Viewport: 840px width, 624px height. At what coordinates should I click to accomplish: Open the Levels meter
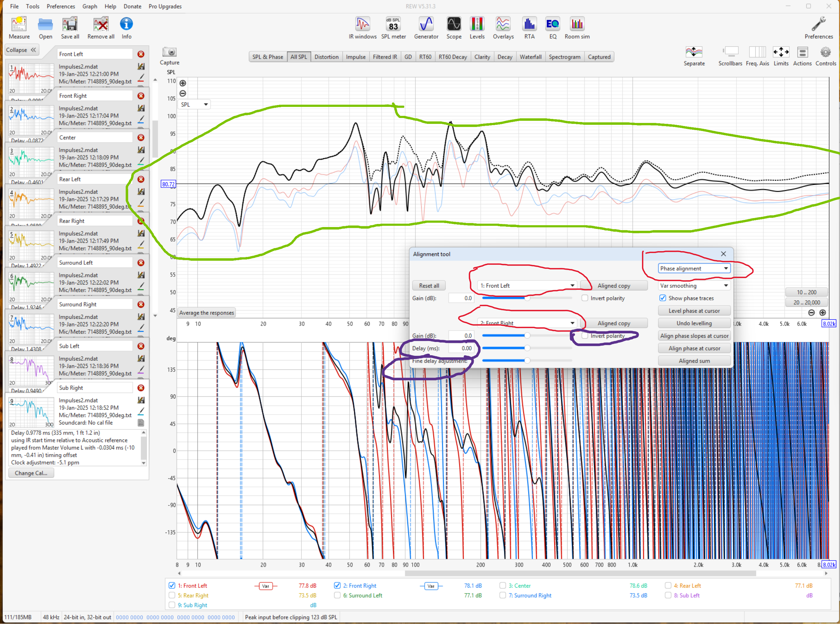pyautogui.click(x=477, y=27)
